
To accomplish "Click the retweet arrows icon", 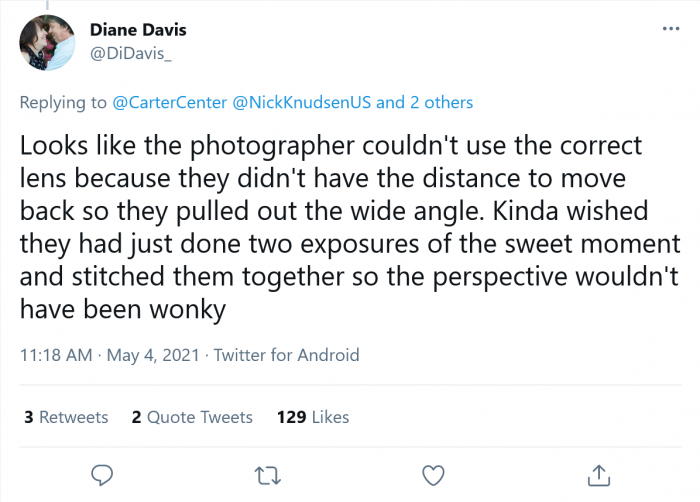I will coord(267,473).
